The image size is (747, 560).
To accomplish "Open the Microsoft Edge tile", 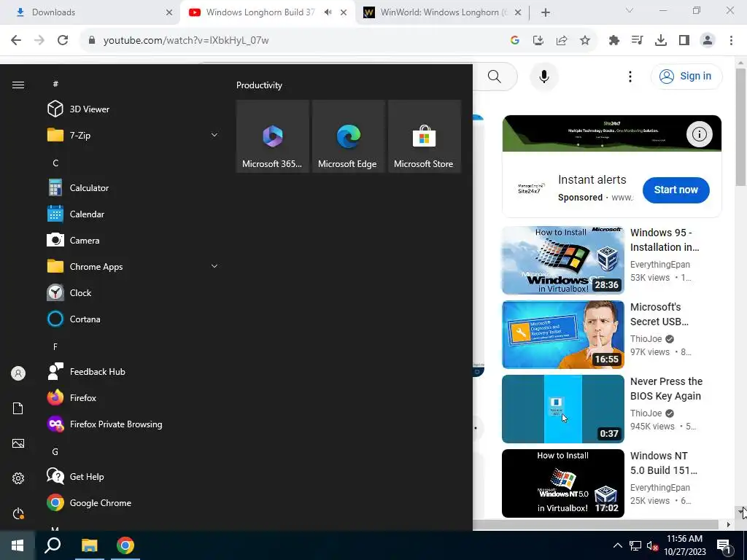I will 348,136.
